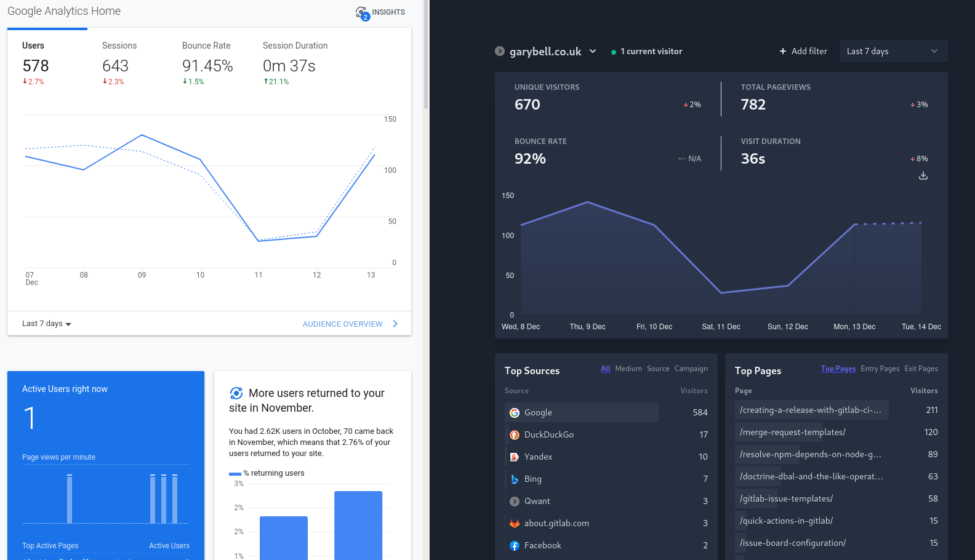
Task: Open the /quick-actions-in-gitlab/ page row
Action: tap(837, 521)
